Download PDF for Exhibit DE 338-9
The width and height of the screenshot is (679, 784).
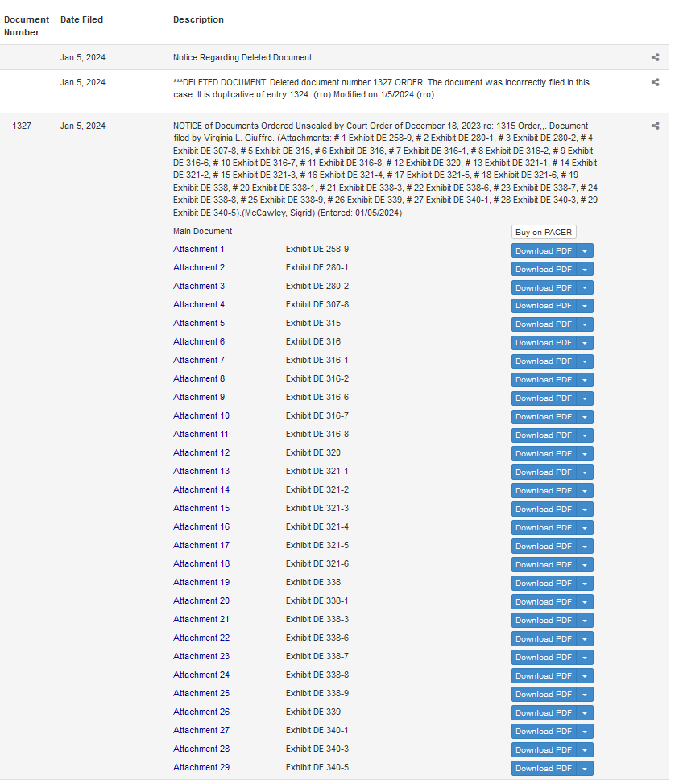[x=544, y=695]
